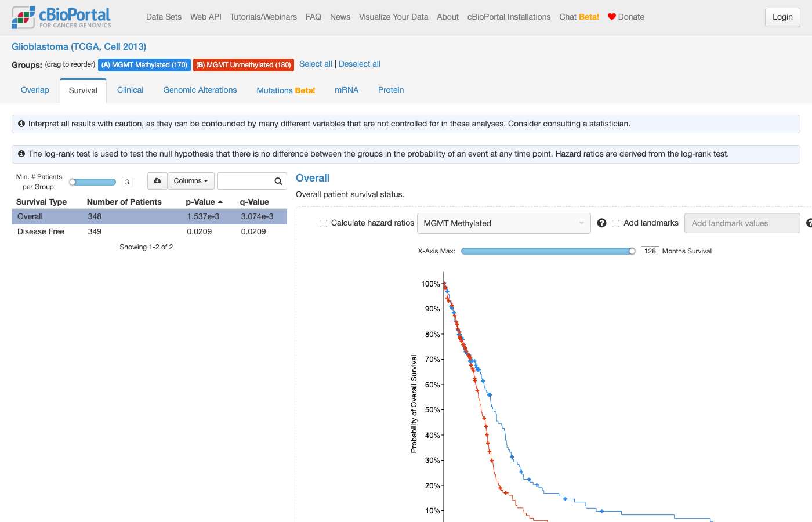Click the Deselect all link

click(x=360, y=64)
